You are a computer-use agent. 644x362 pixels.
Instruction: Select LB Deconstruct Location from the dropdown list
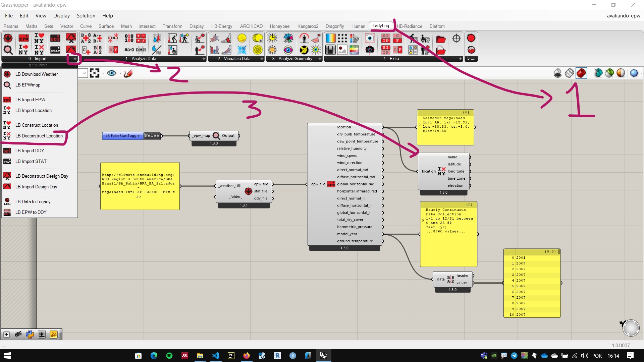click(40, 136)
